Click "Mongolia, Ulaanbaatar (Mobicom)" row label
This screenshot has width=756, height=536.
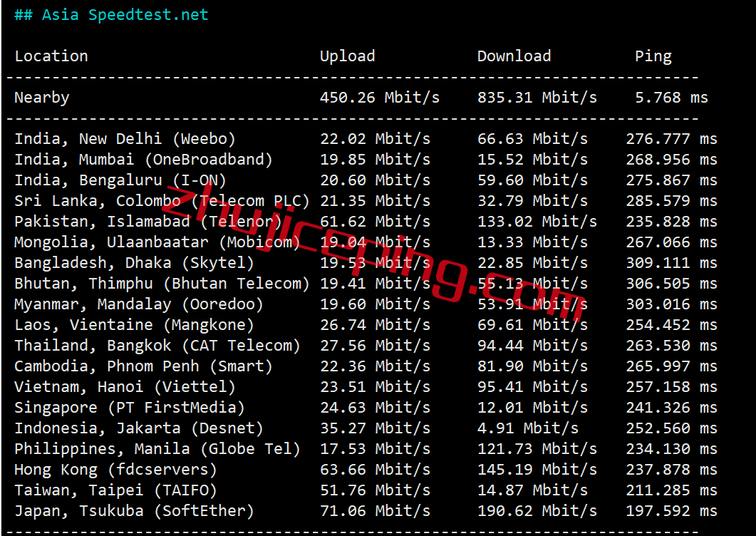click(x=157, y=242)
